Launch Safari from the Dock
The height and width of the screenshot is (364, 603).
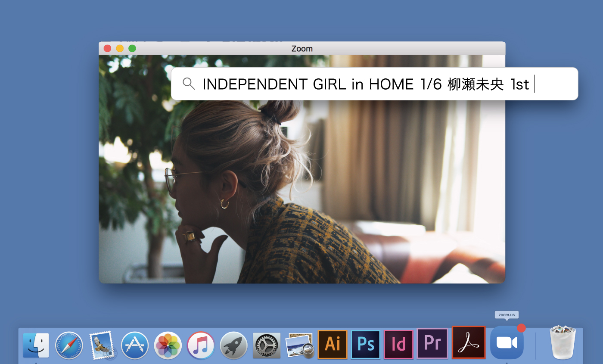(69, 345)
